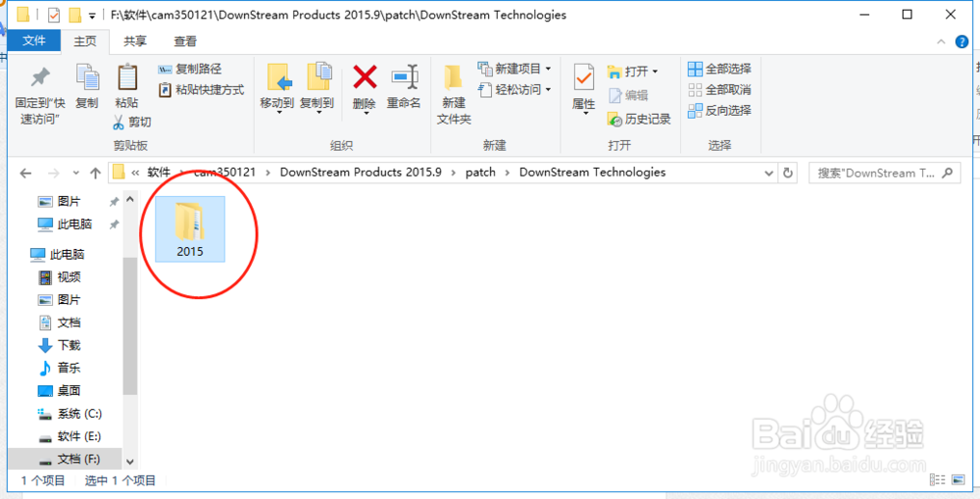Open Help with the blue question icon
This screenshot has height=499, width=980.
pos(962,42)
